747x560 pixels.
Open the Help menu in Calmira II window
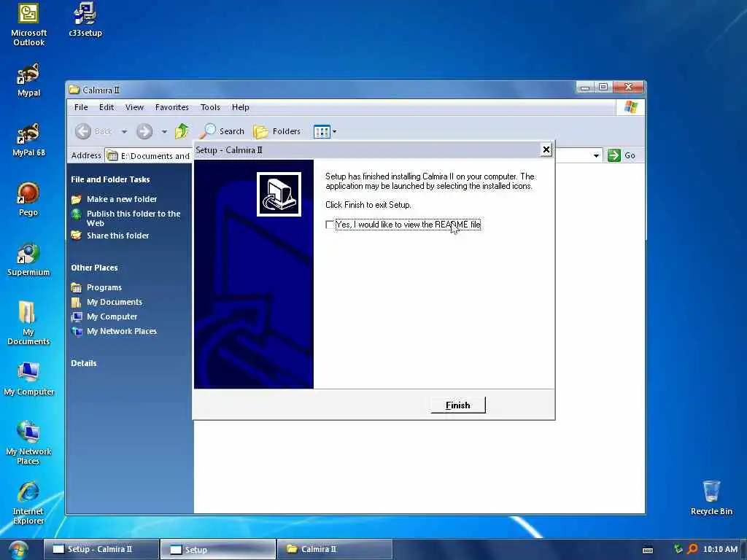coord(241,107)
